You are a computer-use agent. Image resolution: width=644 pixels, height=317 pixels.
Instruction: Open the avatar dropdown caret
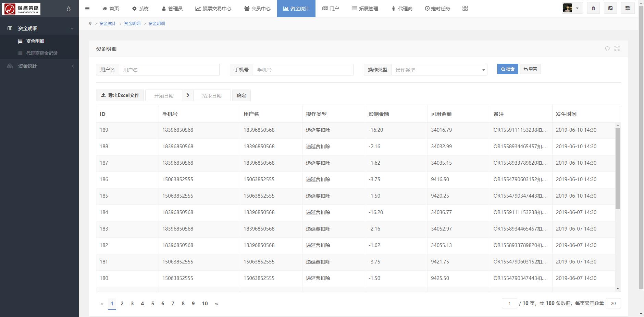[577, 9]
